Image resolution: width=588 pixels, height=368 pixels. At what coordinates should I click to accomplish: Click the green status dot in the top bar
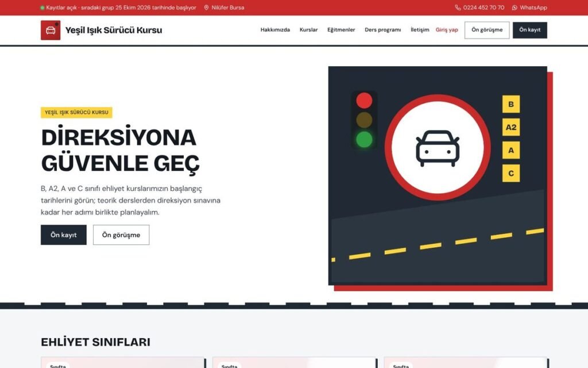[42, 7]
